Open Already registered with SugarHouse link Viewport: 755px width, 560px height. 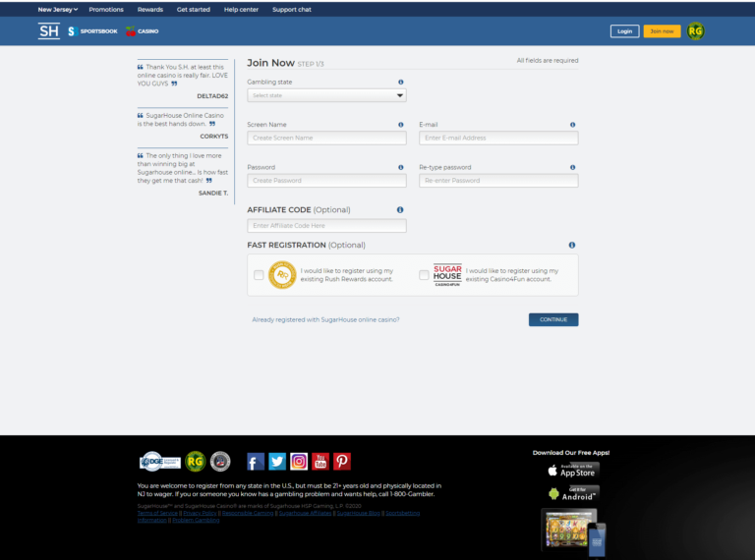[x=325, y=319]
